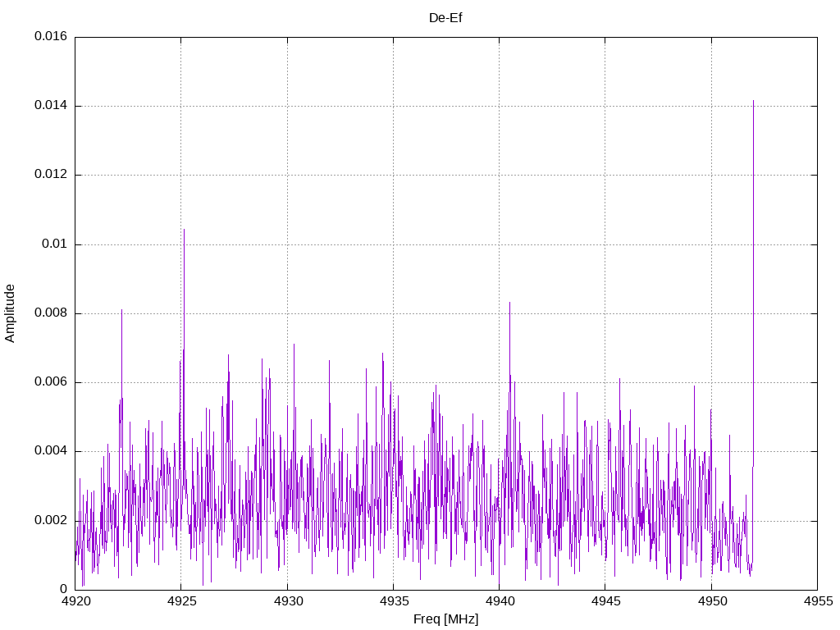Click the 0.008 y-axis tick label
The image size is (840, 630).
[51, 313]
